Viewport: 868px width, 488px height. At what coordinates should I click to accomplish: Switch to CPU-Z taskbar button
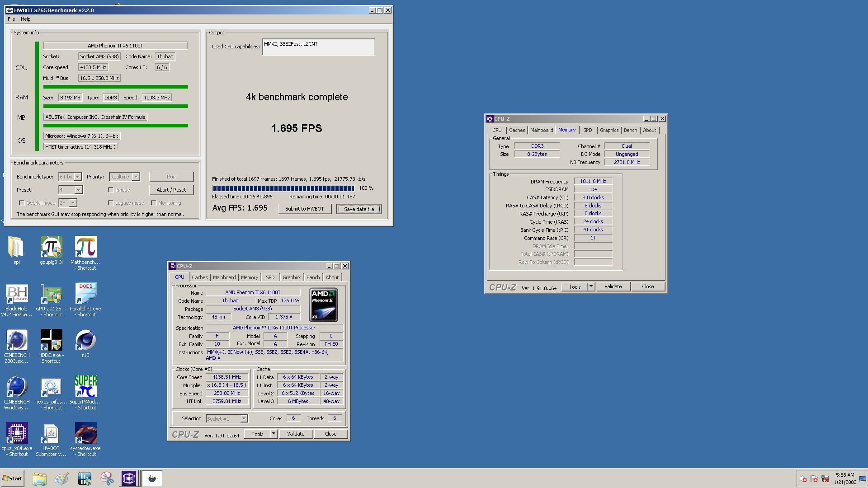[x=128, y=479]
